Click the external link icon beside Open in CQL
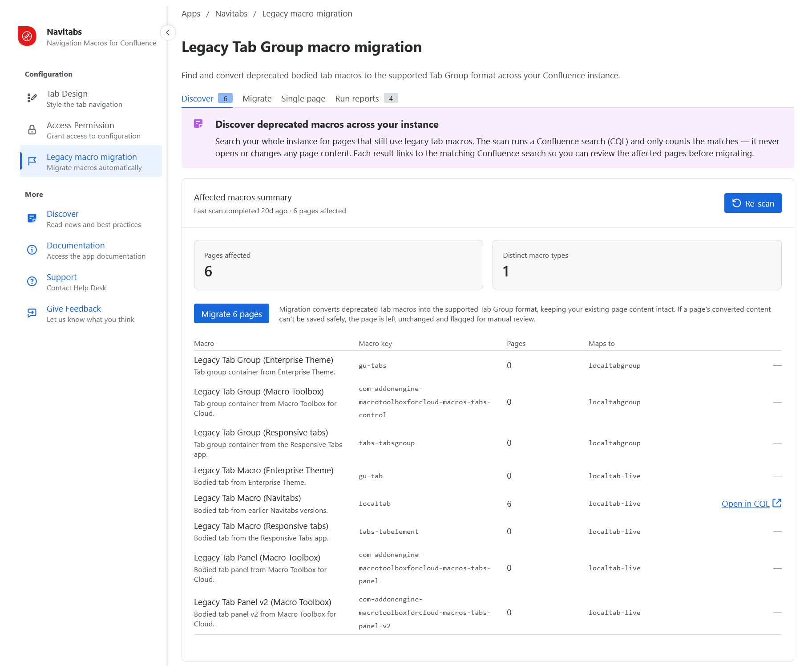812x666 pixels. [777, 503]
